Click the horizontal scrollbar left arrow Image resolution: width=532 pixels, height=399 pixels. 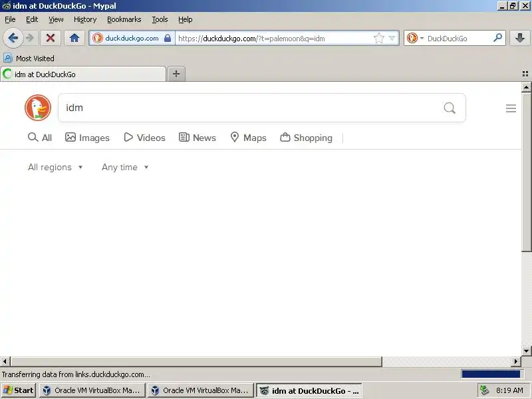coord(5,361)
